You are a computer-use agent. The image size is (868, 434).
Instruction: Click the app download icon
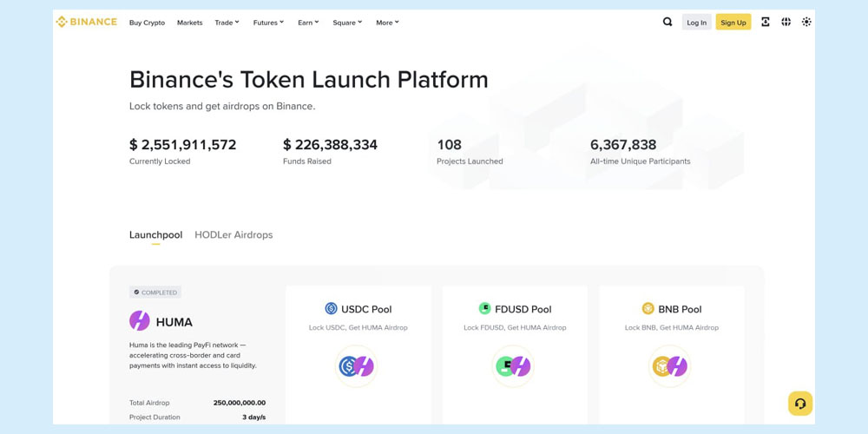[766, 22]
